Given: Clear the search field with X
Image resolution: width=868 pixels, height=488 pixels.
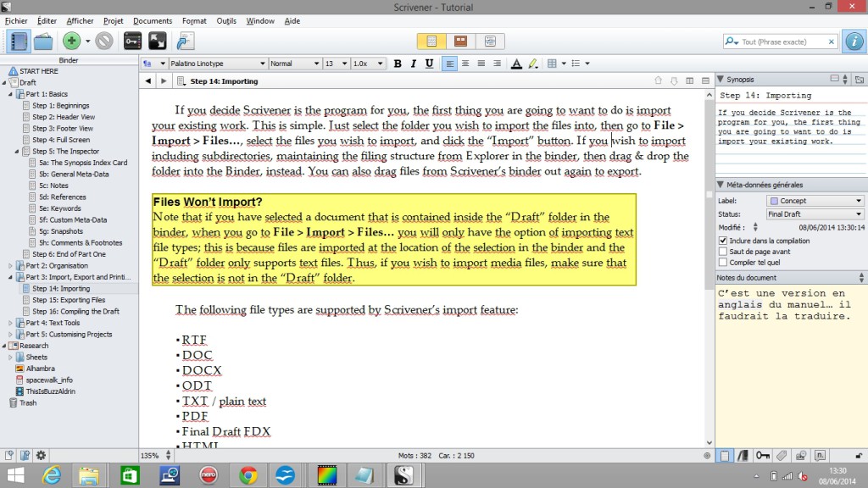Looking at the screenshot, I should (831, 42).
